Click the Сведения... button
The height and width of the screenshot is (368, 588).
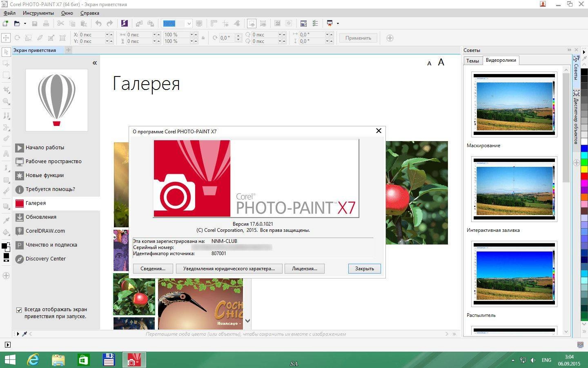click(153, 269)
